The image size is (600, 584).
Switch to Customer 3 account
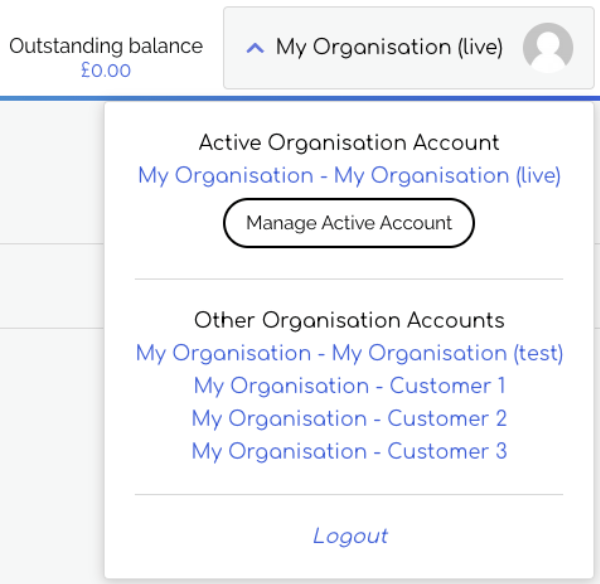click(349, 452)
